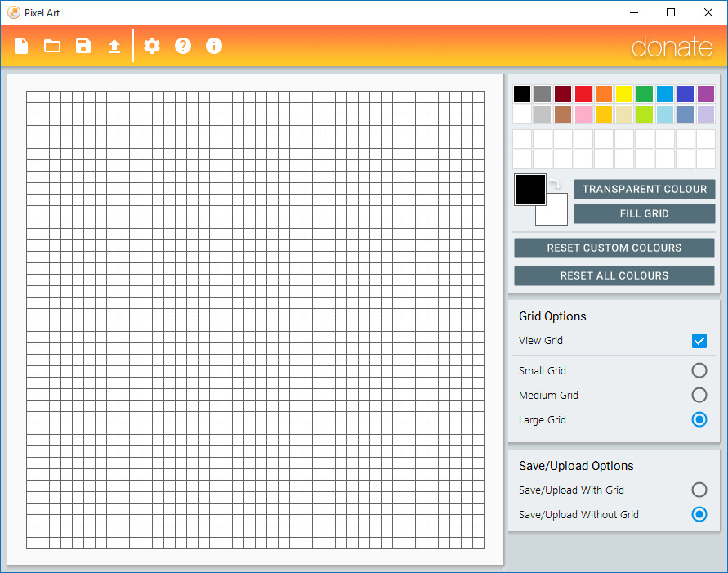This screenshot has height=573, width=728.
Task: Save the drawing with the floppy disk icon
Action: click(83, 46)
